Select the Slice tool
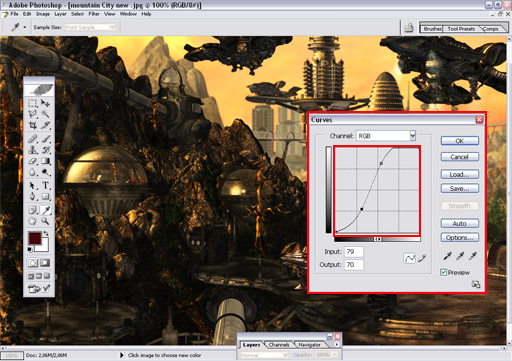Viewport: 512px width, 361px height. click(45, 125)
